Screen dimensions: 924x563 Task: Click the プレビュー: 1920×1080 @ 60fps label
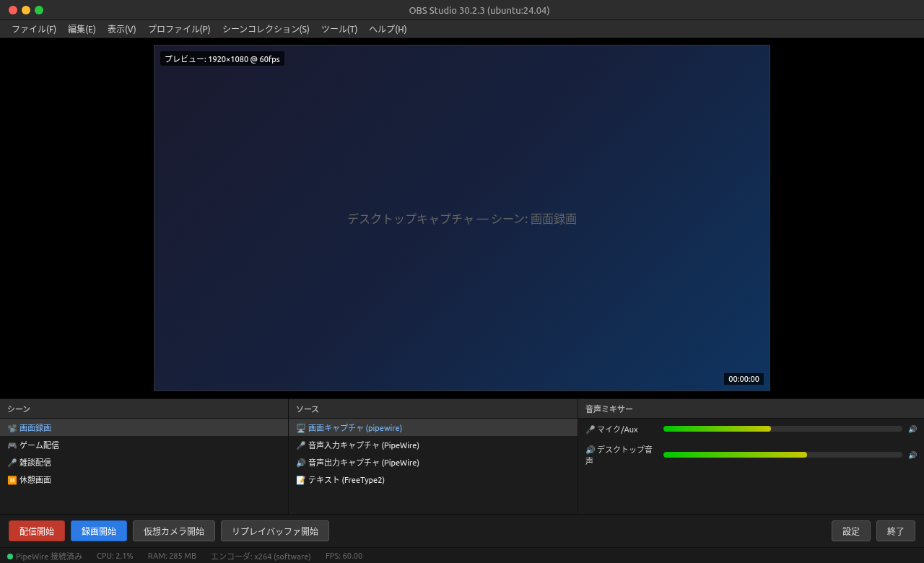(x=222, y=59)
